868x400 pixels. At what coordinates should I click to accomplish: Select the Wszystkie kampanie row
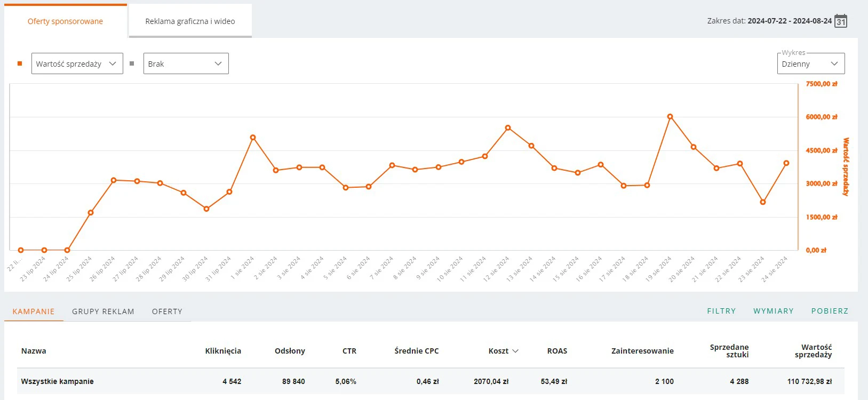click(57, 381)
